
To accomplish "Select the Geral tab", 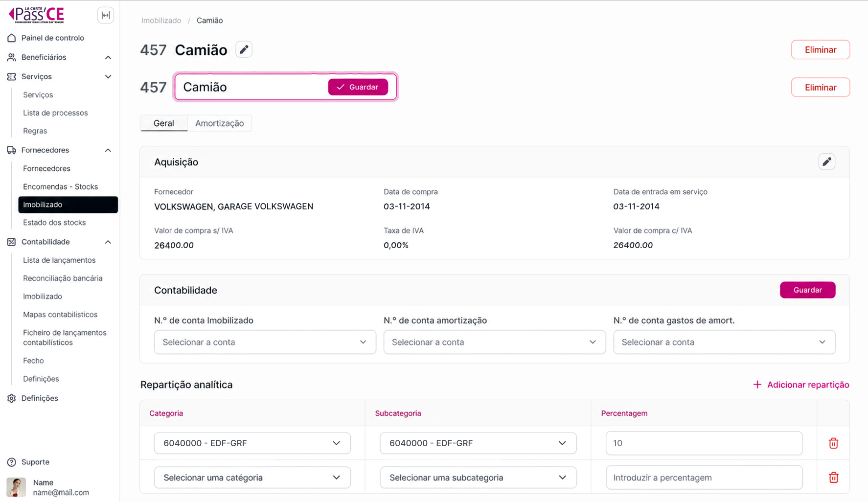I will [x=163, y=123].
